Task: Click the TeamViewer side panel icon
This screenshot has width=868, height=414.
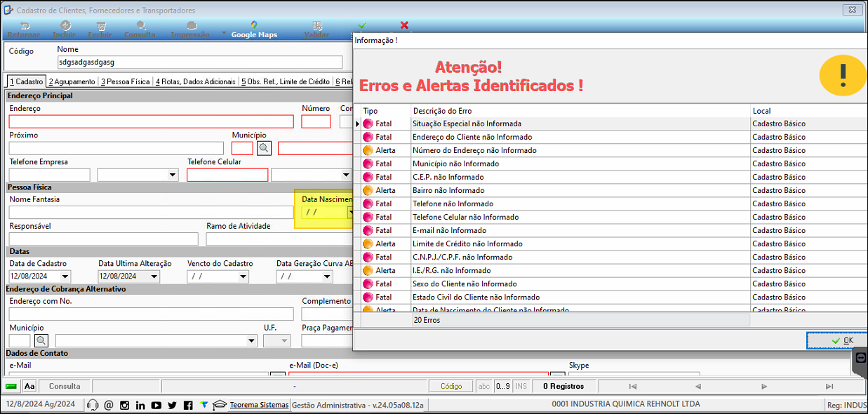Action: click(861, 358)
